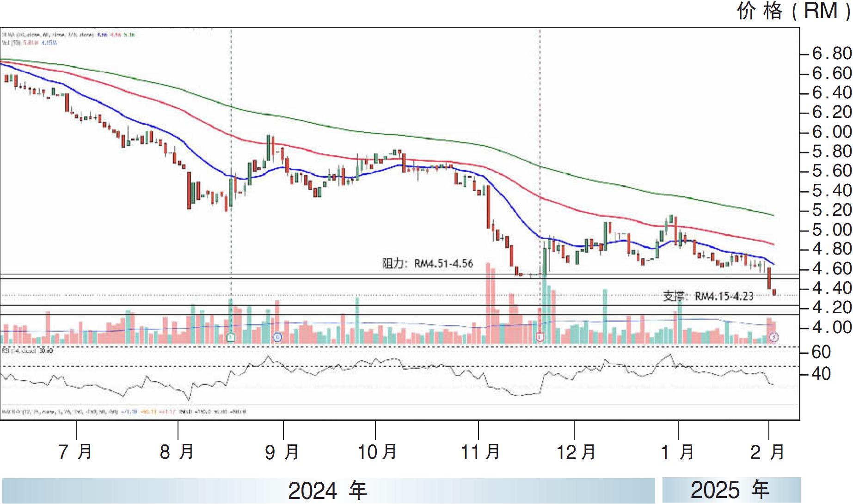
Task: Click the 10月 month label
Action: click(x=377, y=451)
